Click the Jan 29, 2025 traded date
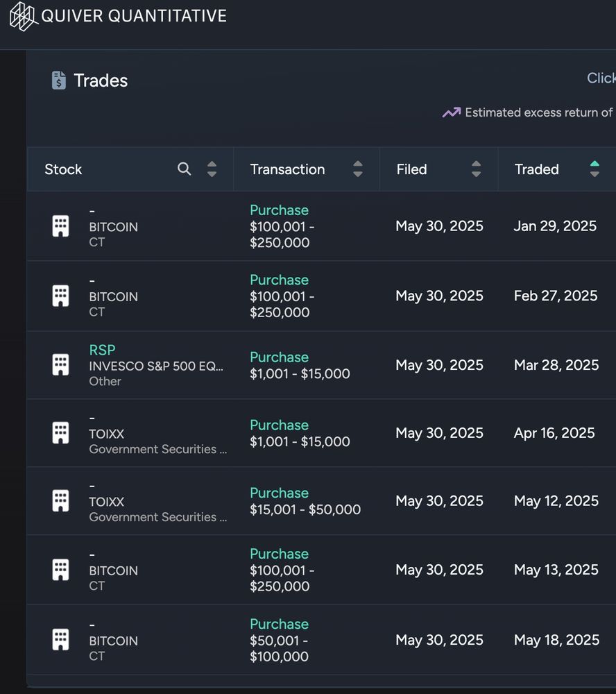Viewport: 616px width, 694px height. click(555, 226)
